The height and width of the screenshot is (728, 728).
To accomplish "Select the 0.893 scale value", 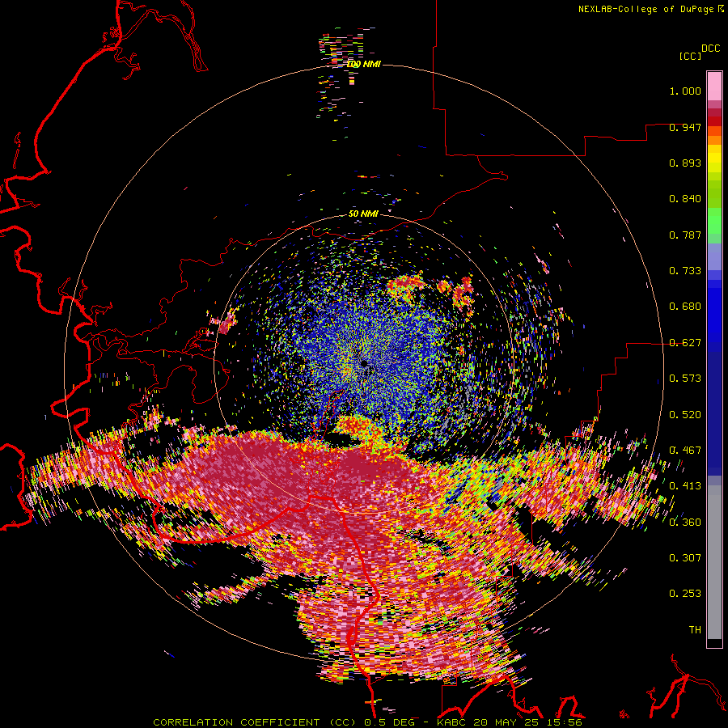I will pos(685,163).
